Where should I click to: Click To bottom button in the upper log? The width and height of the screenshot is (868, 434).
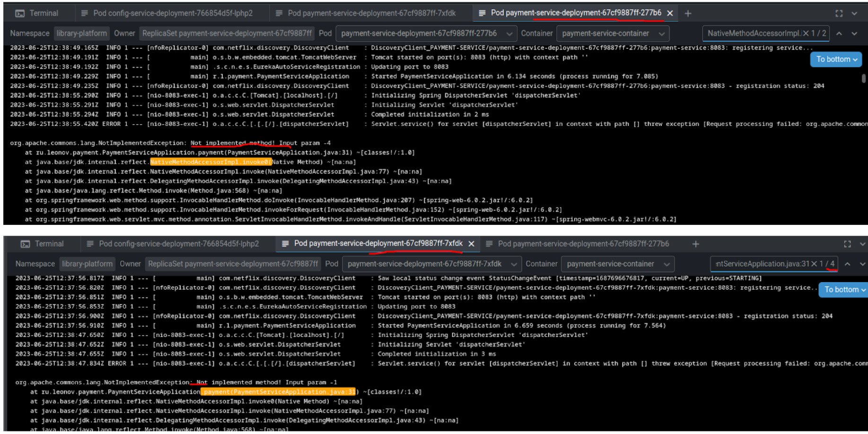coord(836,59)
